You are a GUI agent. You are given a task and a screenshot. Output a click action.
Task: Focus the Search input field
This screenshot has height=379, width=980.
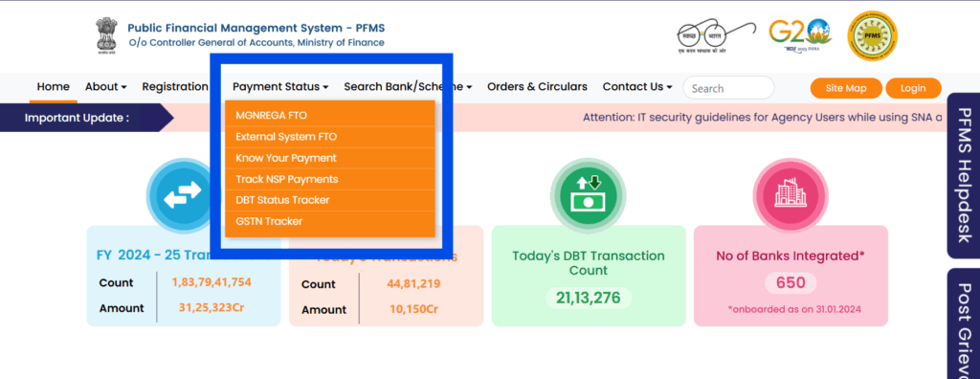[x=728, y=88]
